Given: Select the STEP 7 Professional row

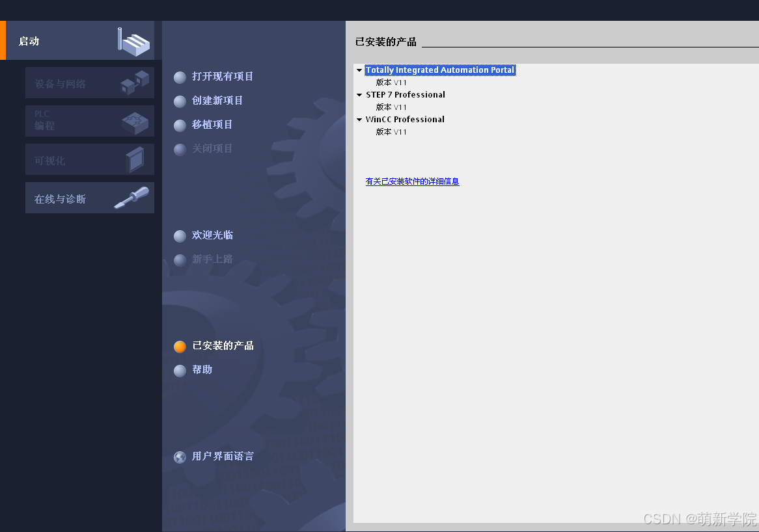Looking at the screenshot, I should 406,95.
